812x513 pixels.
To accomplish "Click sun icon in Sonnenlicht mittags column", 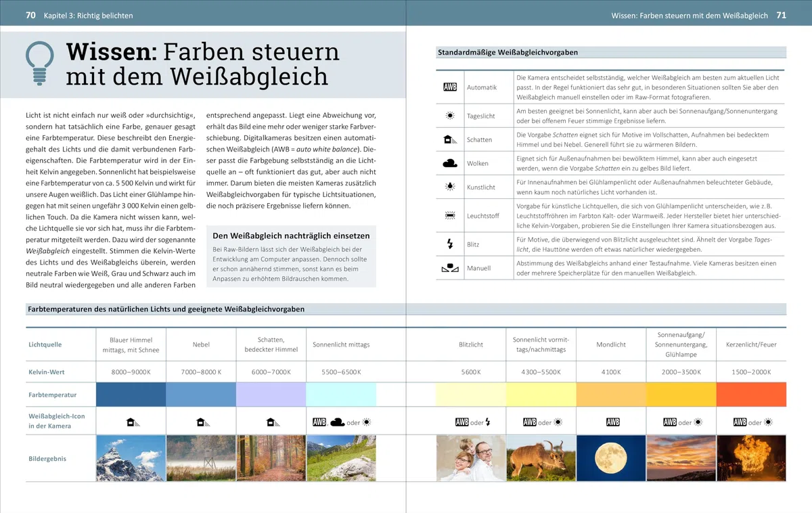I will coord(367,422).
